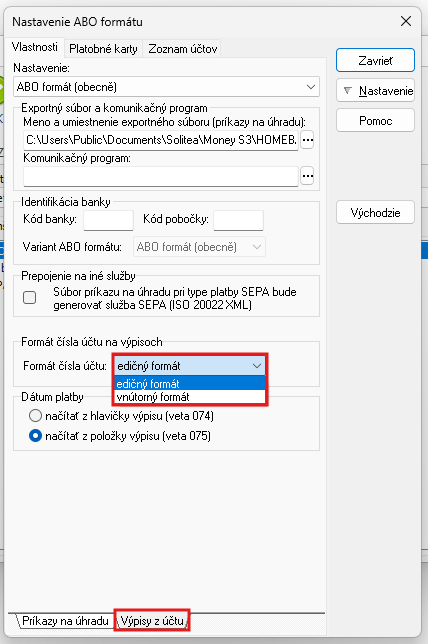Image resolution: width=428 pixels, height=644 pixels.
Task: Choose vnútorný formát from the list
Action: [x=190, y=397]
